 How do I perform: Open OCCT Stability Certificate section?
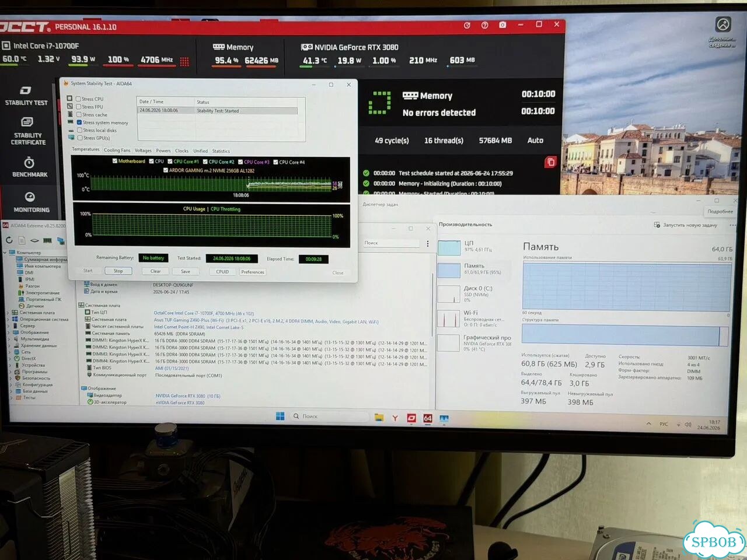click(x=28, y=131)
